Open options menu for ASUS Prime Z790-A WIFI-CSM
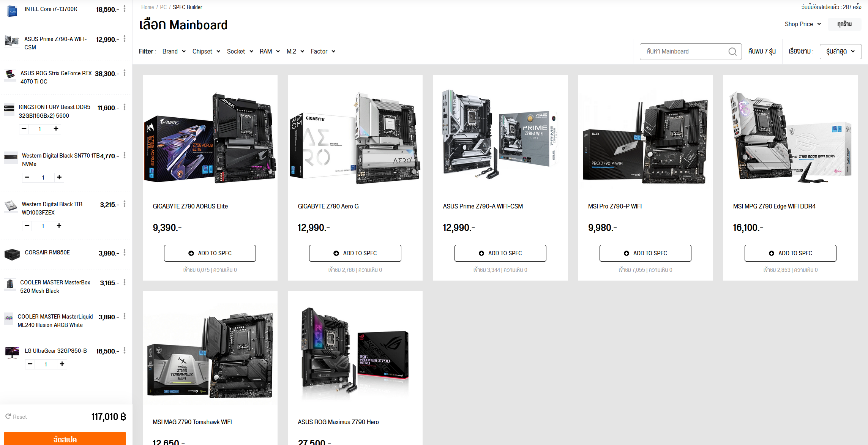Screen dimensions: 868x445 (125, 39)
